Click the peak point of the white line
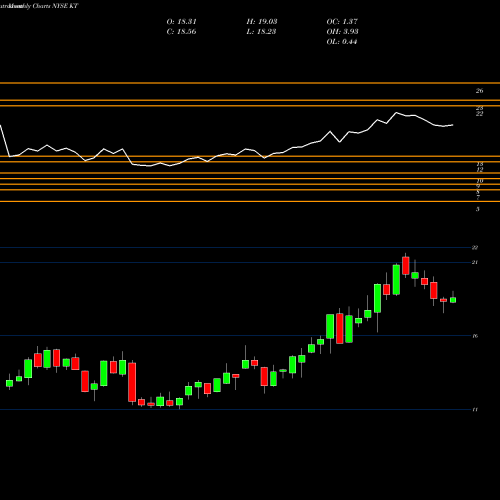Image resolution: width=500 pixels, height=500 pixels. tap(396, 113)
